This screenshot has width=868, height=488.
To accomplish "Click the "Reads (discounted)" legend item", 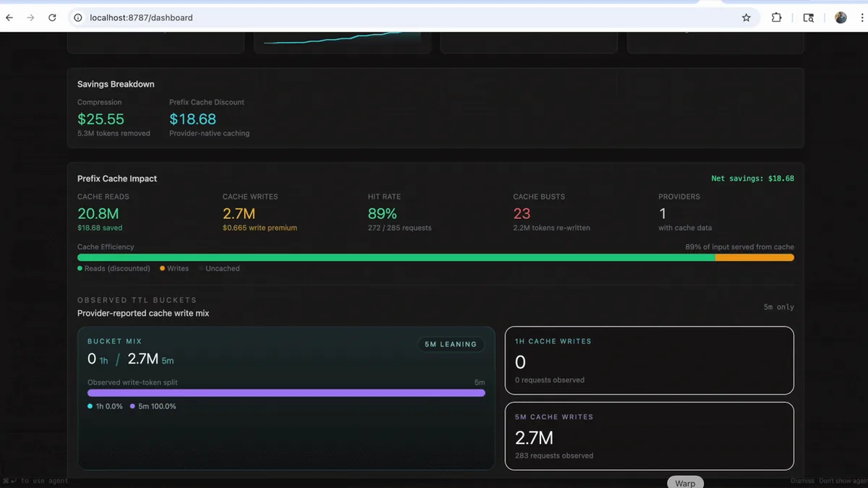I will coord(114,268).
